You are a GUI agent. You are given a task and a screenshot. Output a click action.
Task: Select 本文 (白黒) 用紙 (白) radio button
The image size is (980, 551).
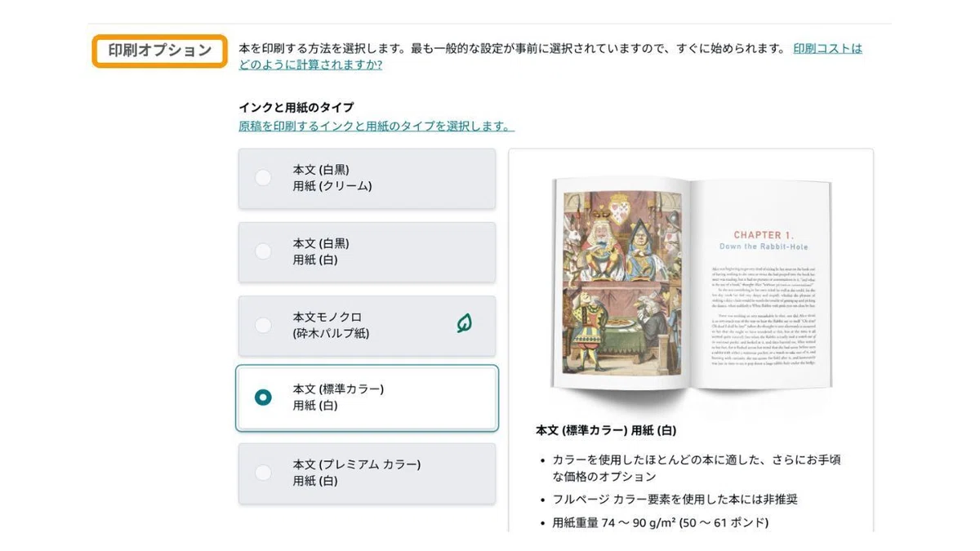(x=263, y=251)
